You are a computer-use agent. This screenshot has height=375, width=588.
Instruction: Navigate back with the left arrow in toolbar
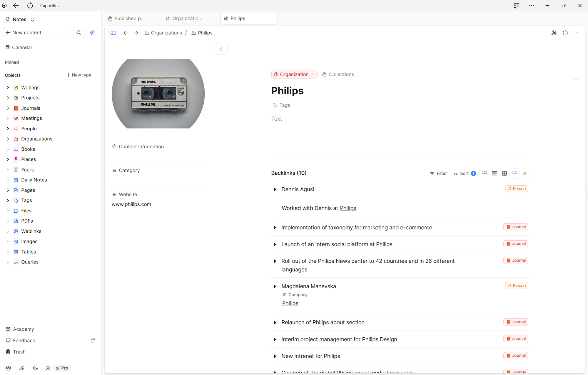(x=126, y=33)
